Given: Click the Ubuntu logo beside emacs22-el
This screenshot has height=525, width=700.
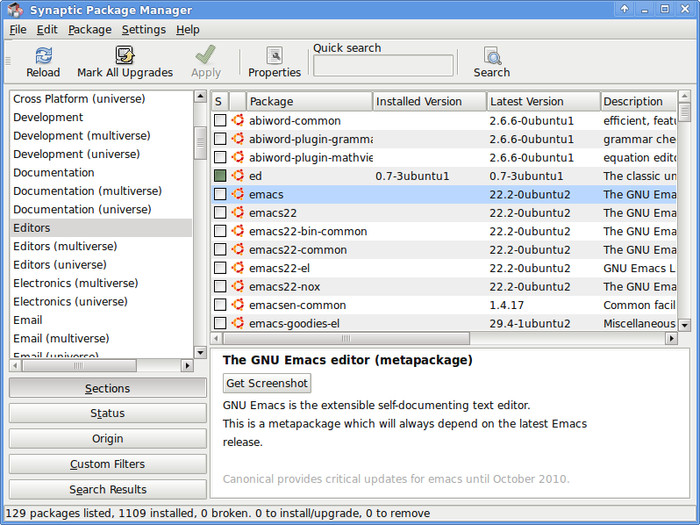Looking at the screenshot, I should click(x=238, y=268).
